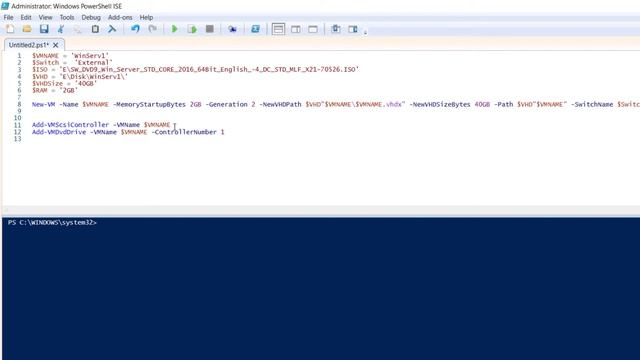
Task: Click the $RAM = '2GB' line
Action: [x=55, y=90]
